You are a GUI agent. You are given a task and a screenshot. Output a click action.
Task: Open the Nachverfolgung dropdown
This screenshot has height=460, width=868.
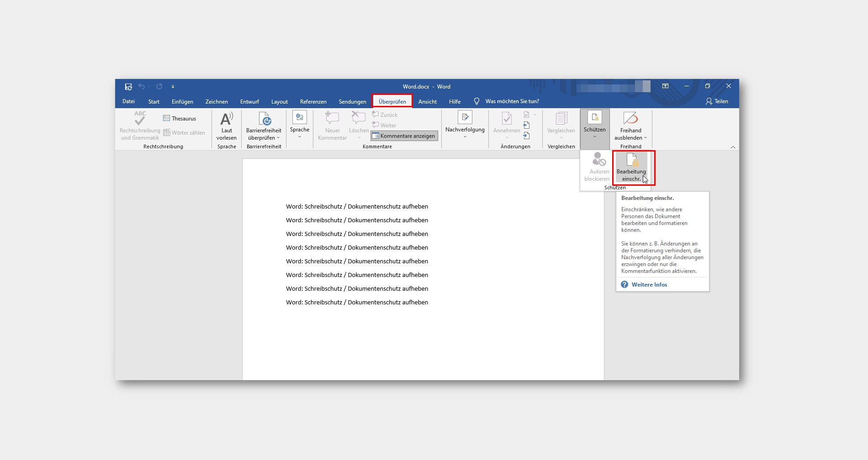pyautogui.click(x=465, y=125)
